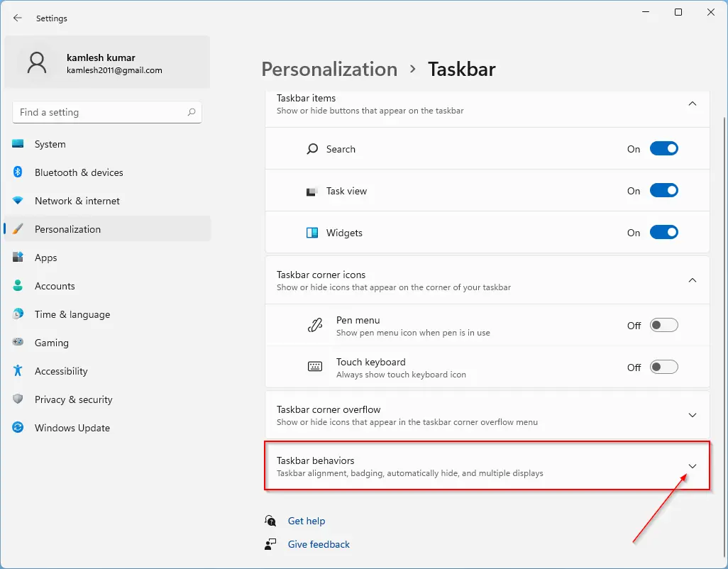Click the Find a setting search box
Screen dimensions: 728x569
[107, 112]
